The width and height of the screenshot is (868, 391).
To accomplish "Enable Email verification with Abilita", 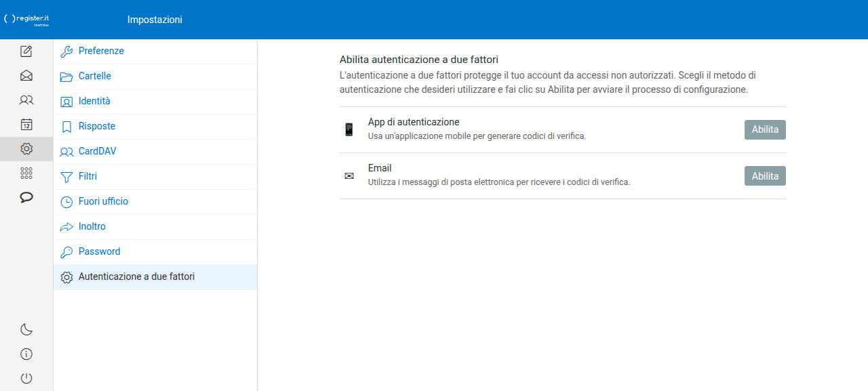I will tap(765, 176).
